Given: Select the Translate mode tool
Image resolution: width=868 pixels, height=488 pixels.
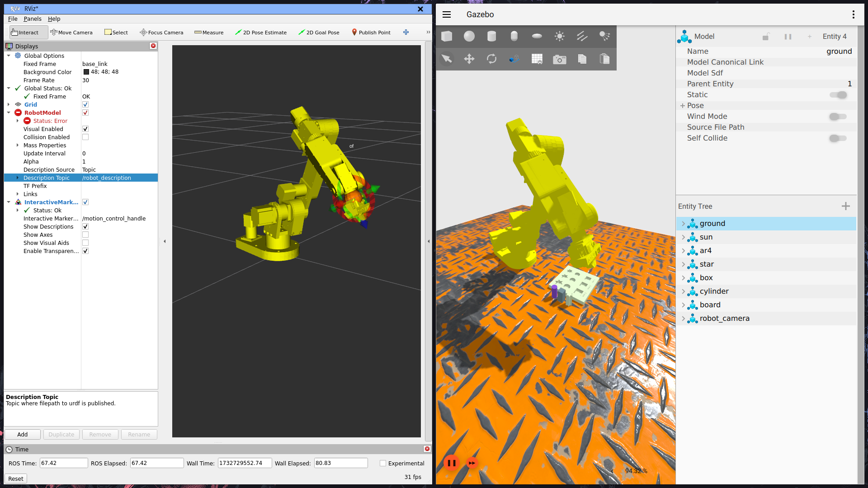Looking at the screenshot, I should point(469,59).
